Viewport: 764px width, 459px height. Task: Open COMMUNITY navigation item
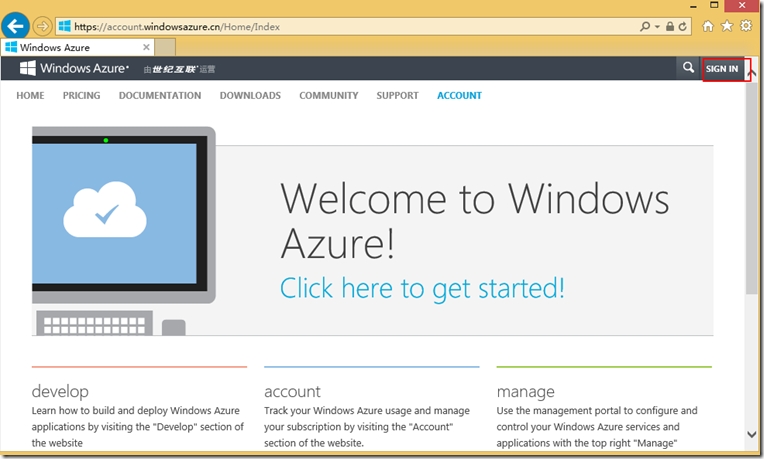[328, 96]
